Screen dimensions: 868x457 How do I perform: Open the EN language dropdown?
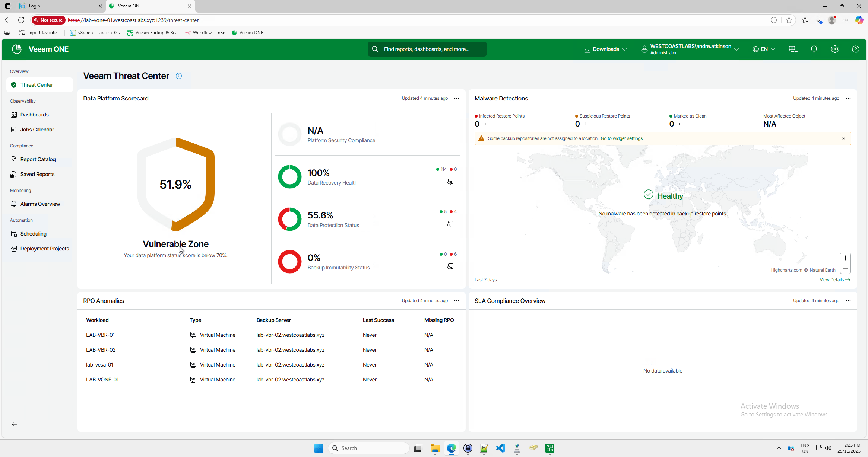(764, 49)
